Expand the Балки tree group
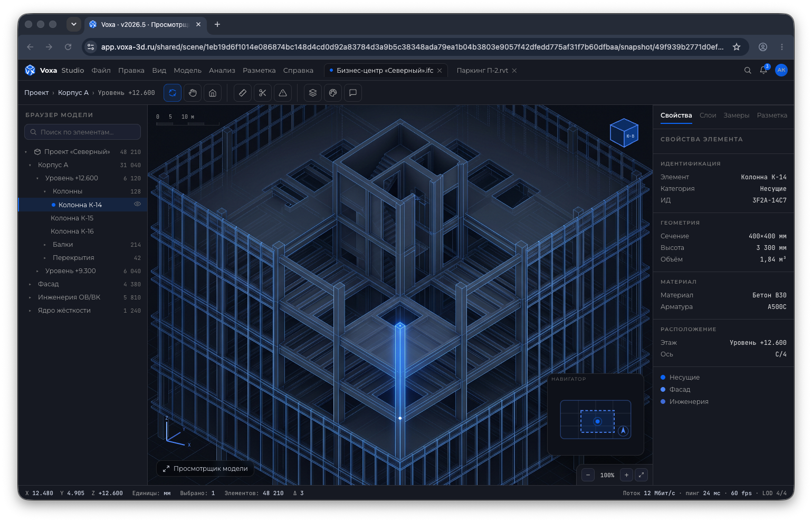Image resolution: width=812 pixels, height=522 pixels. pos(45,245)
